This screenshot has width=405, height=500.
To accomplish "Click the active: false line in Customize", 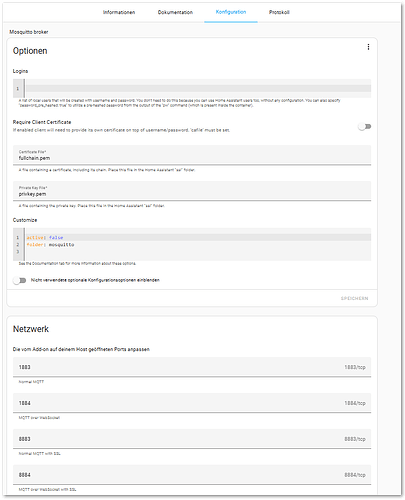I will [198, 238].
